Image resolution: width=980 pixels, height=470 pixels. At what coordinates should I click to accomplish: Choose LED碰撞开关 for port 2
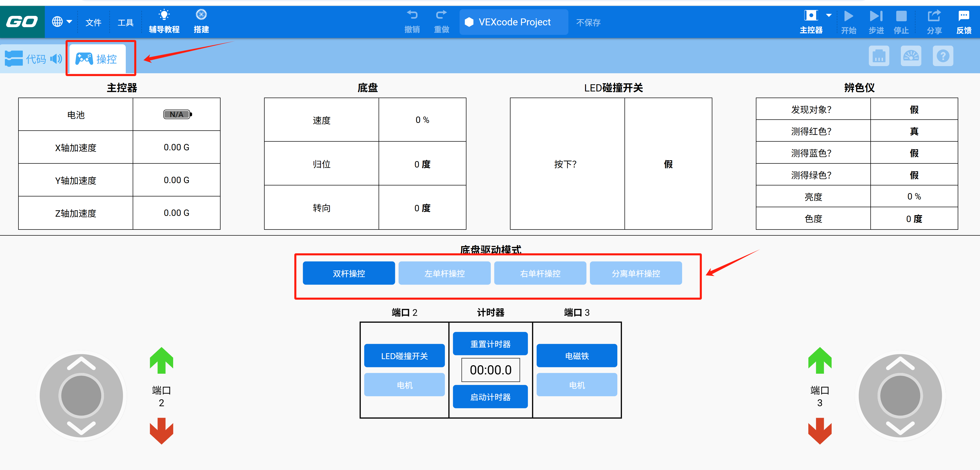click(x=404, y=356)
